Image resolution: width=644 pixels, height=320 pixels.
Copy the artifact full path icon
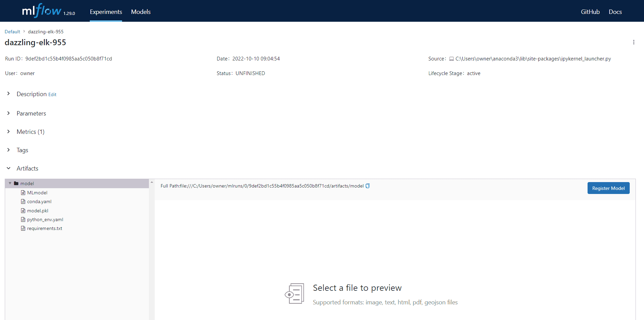point(368,186)
